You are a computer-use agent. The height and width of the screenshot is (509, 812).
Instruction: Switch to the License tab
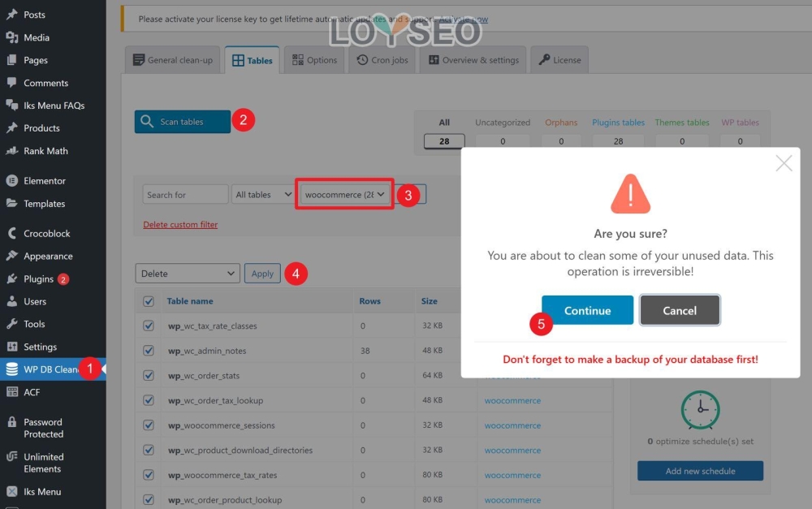(x=559, y=60)
